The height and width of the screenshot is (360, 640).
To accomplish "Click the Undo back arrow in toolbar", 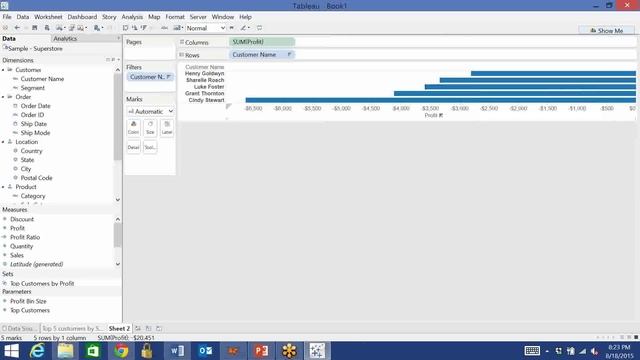I will (x=17, y=28).
